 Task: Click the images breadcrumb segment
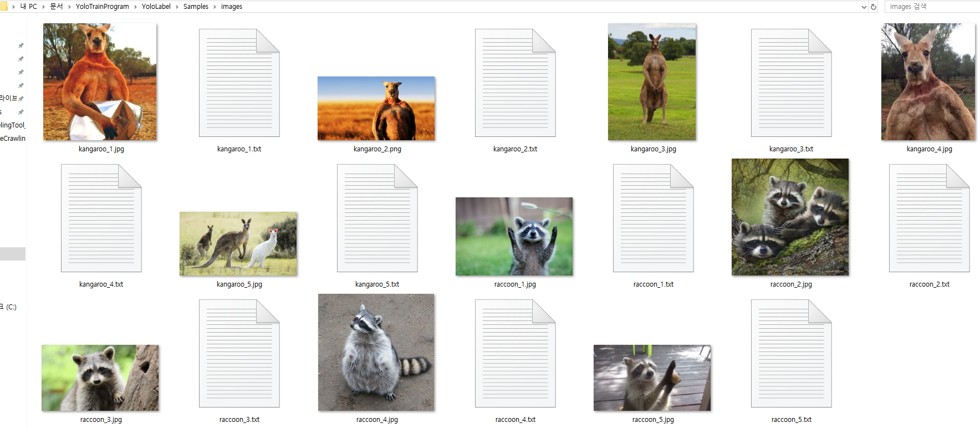coord(232,7)
